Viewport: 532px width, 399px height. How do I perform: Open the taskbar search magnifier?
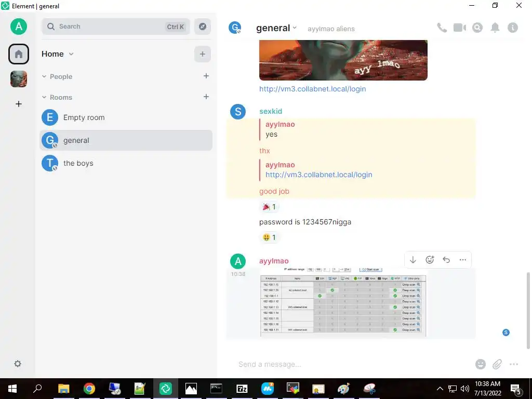pos(37,389)
